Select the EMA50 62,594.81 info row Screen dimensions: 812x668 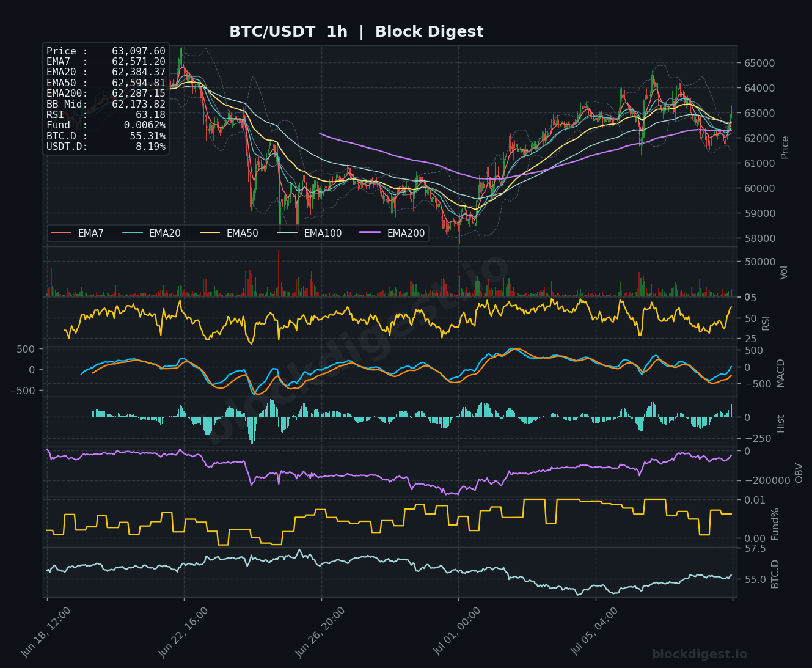(x=106, y=83)
